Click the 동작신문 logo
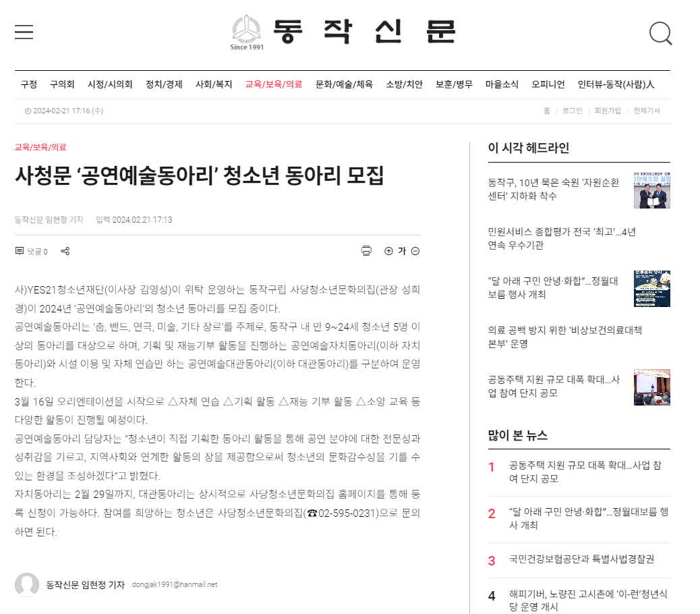Viewport: 700px width, 614px height. coord(343,32)
